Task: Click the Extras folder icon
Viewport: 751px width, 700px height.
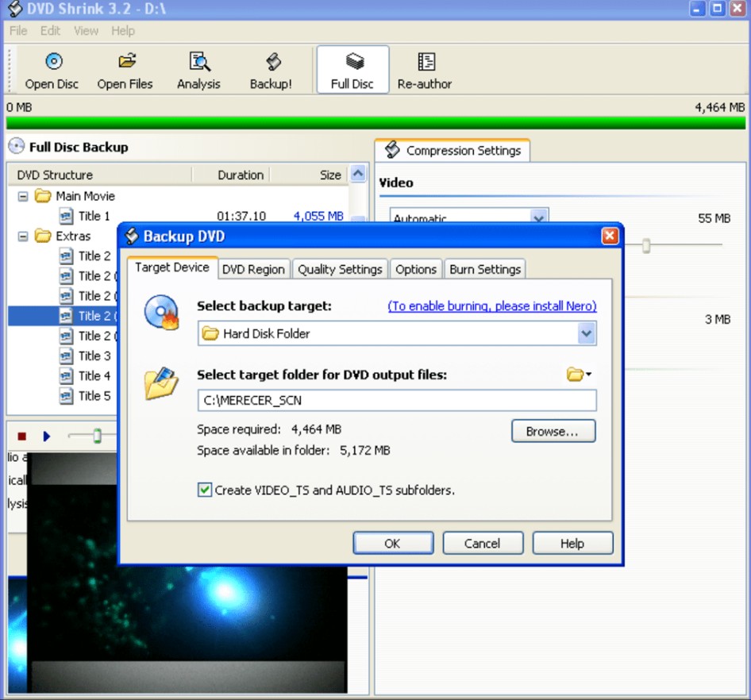Action: tap(43, 236)
